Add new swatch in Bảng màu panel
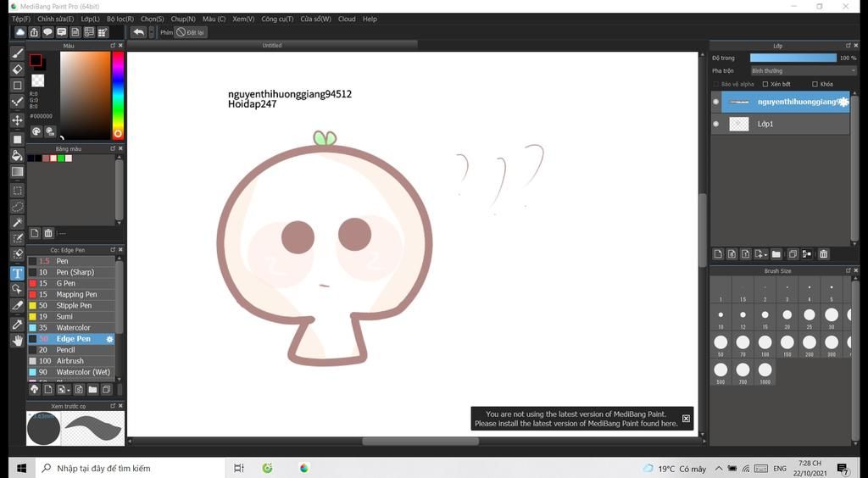868x478 pixels. 34,233
